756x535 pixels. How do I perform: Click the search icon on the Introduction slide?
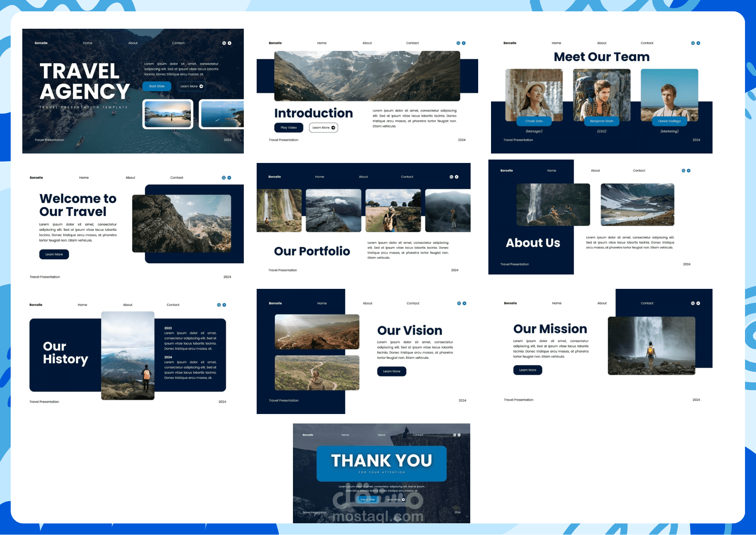point(459,43)
